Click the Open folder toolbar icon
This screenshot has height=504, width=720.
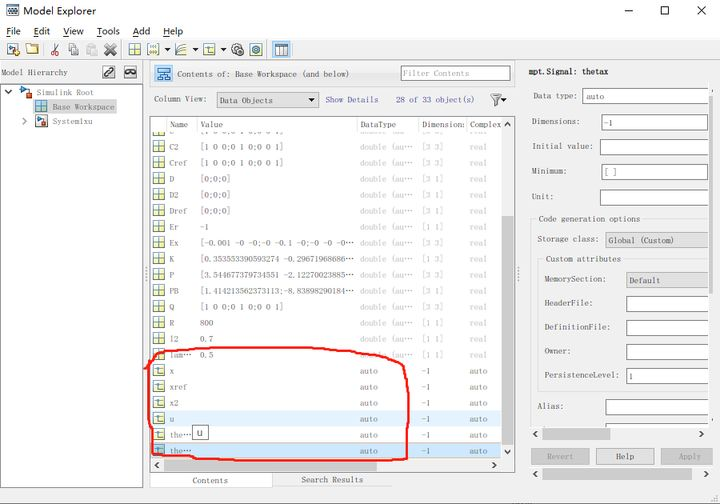click(x=32, y=49)
